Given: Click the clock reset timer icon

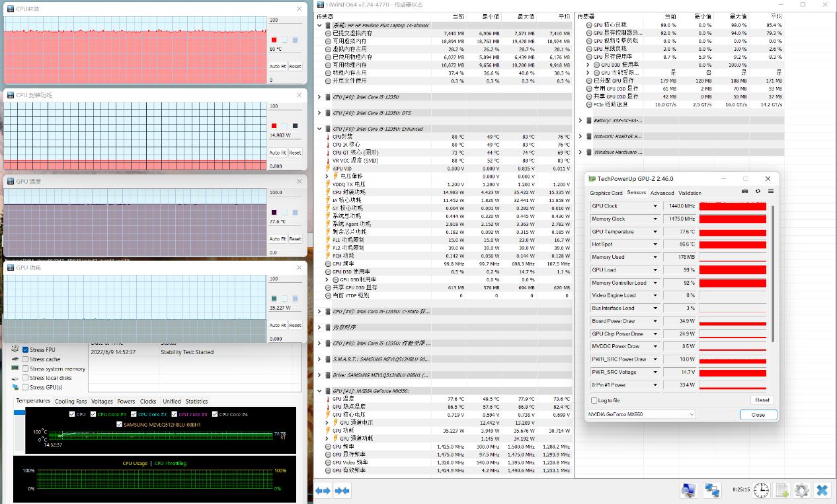Looking at the screenshot, I should pos(762,490).
